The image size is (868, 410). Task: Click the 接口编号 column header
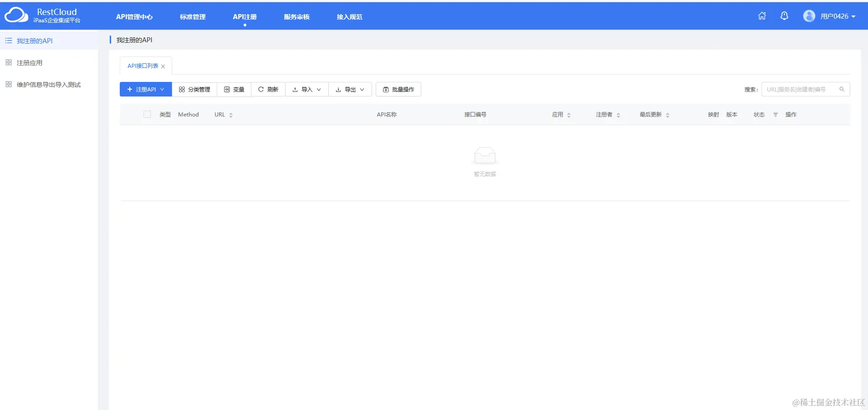475,115
